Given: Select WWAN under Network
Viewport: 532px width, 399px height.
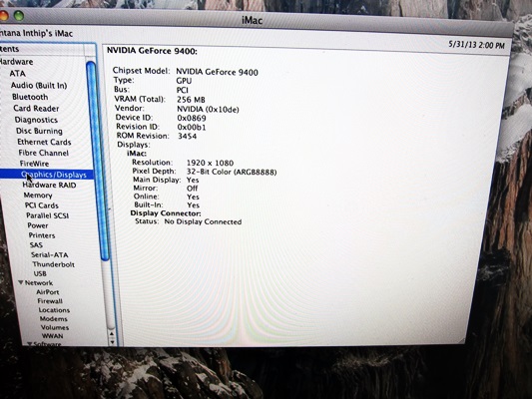Looking at the screenshot, I should (x=52, y=336).
